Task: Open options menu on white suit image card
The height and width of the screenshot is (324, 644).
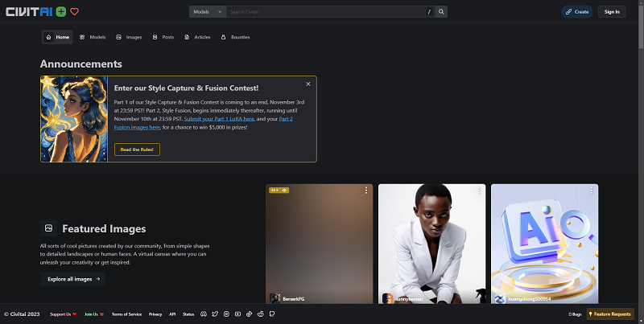Action: point(478,191)
